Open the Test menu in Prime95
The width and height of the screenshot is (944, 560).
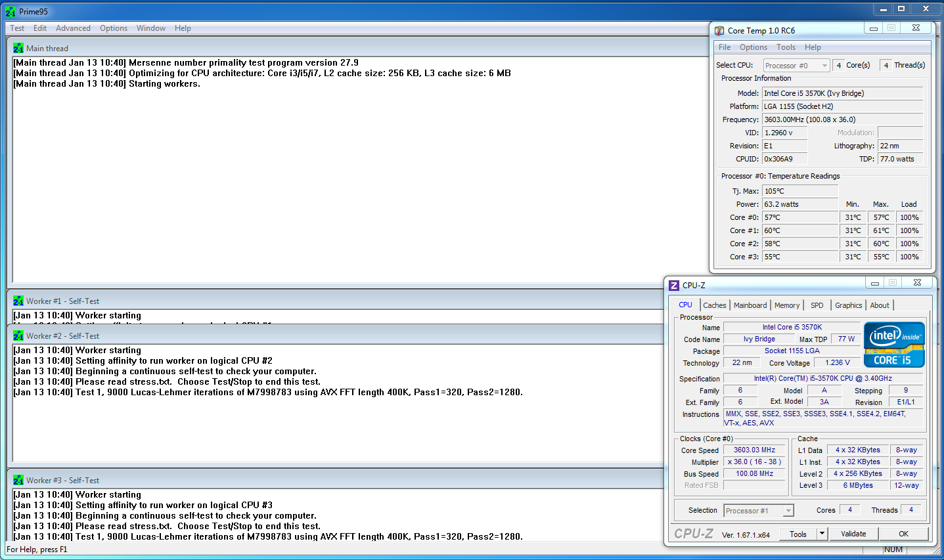(x=17, y=28)
